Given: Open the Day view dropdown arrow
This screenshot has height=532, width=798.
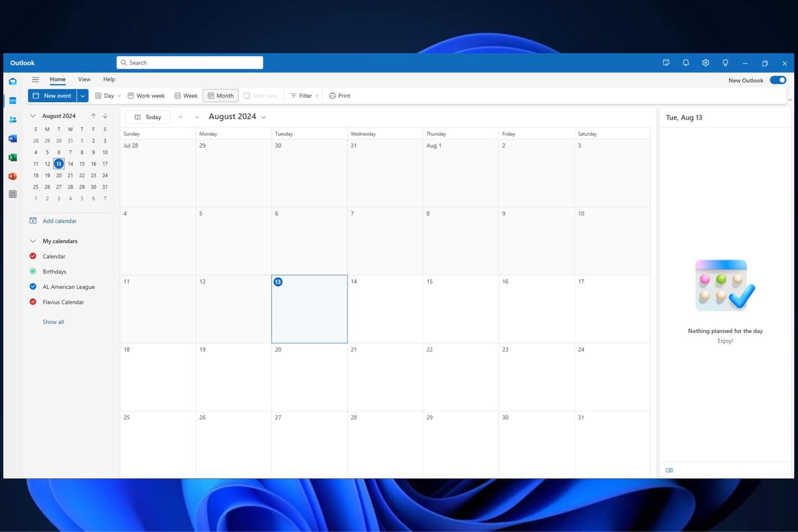Looking at the screenshot, I should coord(119,96).
